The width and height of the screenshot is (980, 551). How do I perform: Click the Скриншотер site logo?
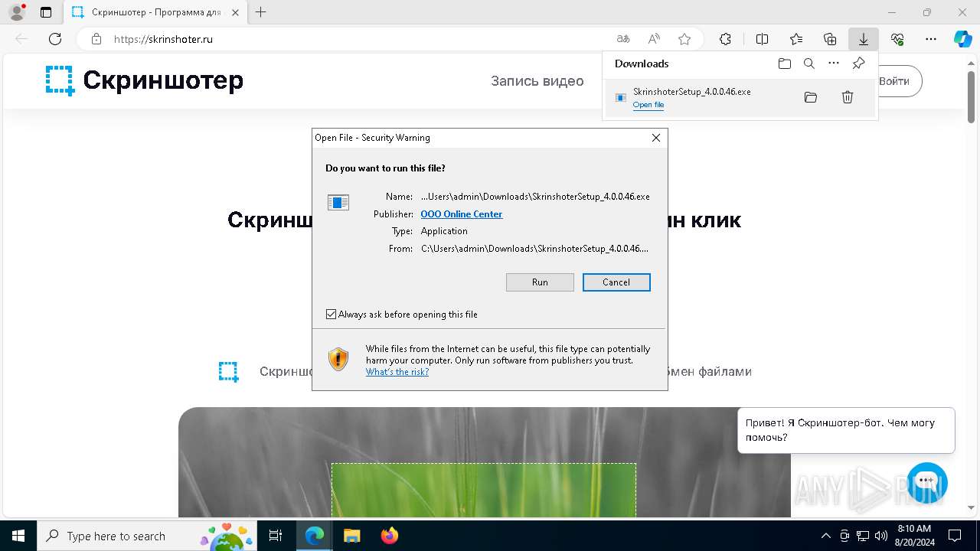(144, 80)
